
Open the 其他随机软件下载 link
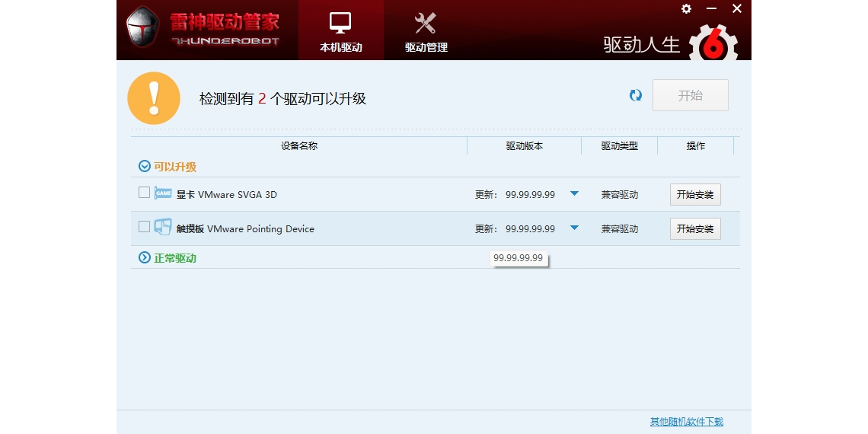[686, 421]
